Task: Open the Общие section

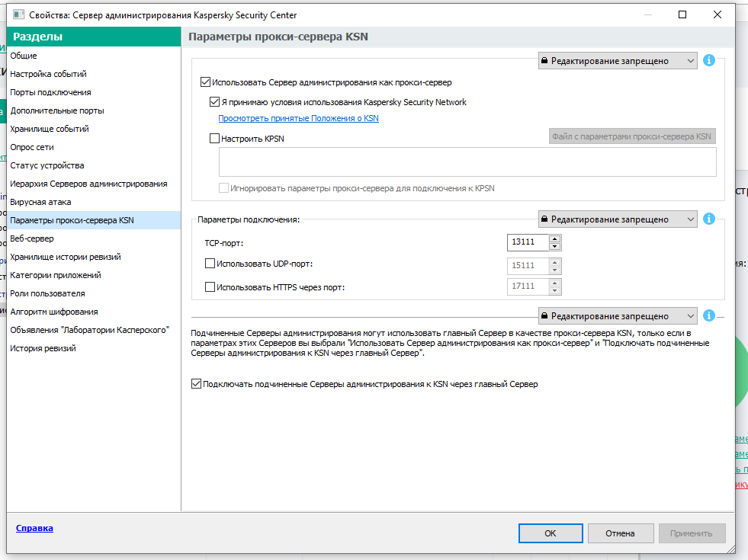Action: 94,56
